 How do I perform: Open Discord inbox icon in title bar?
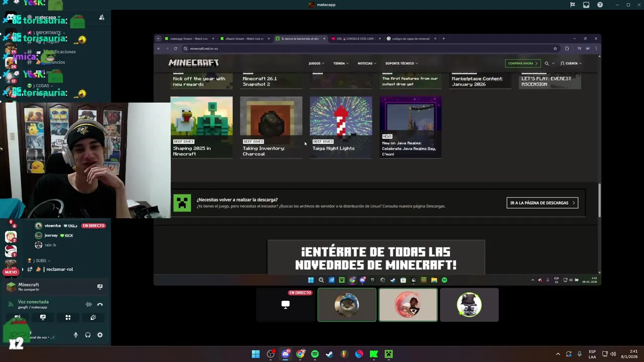point(586,5)
